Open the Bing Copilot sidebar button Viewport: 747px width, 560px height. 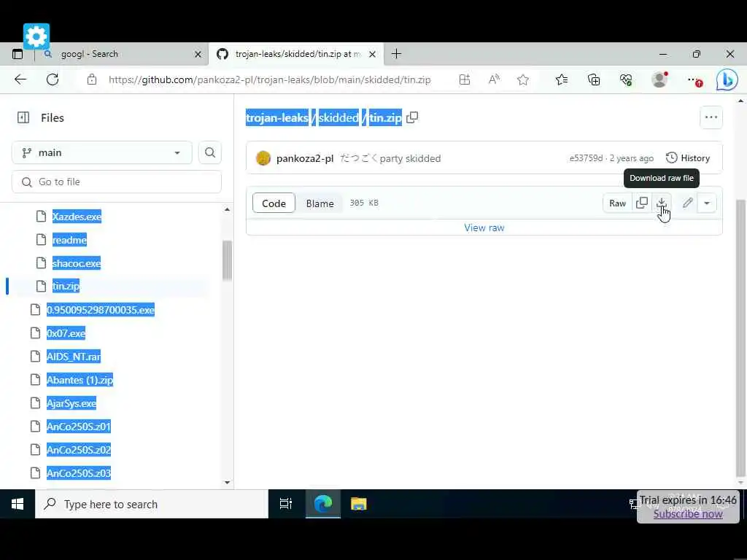(x=727, y=79)
